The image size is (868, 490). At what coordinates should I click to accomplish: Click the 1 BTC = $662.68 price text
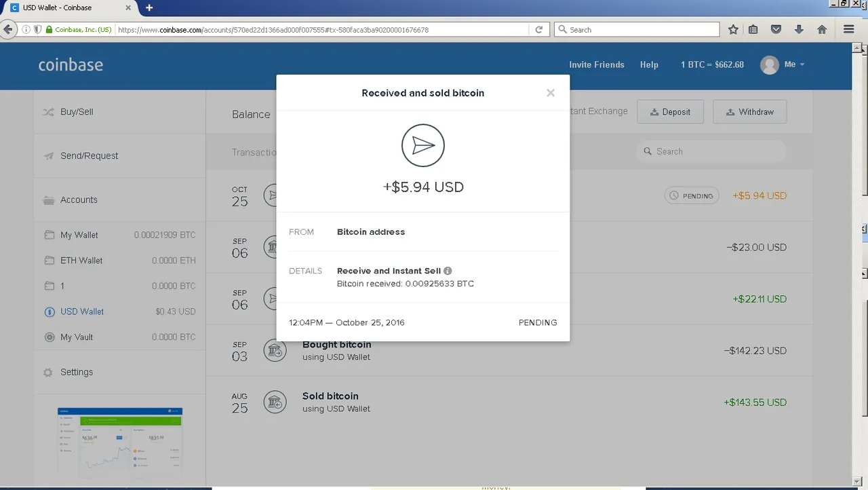click(712, 64)
